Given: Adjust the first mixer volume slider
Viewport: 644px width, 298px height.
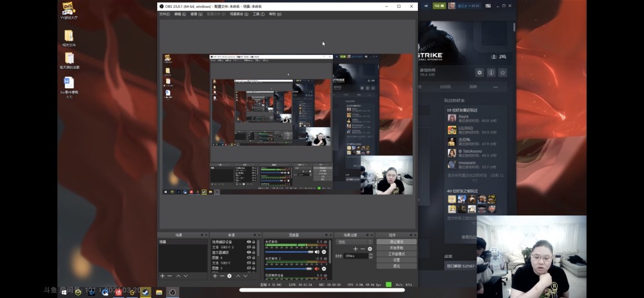Looking at the screenshot, I should coord(289,252).
